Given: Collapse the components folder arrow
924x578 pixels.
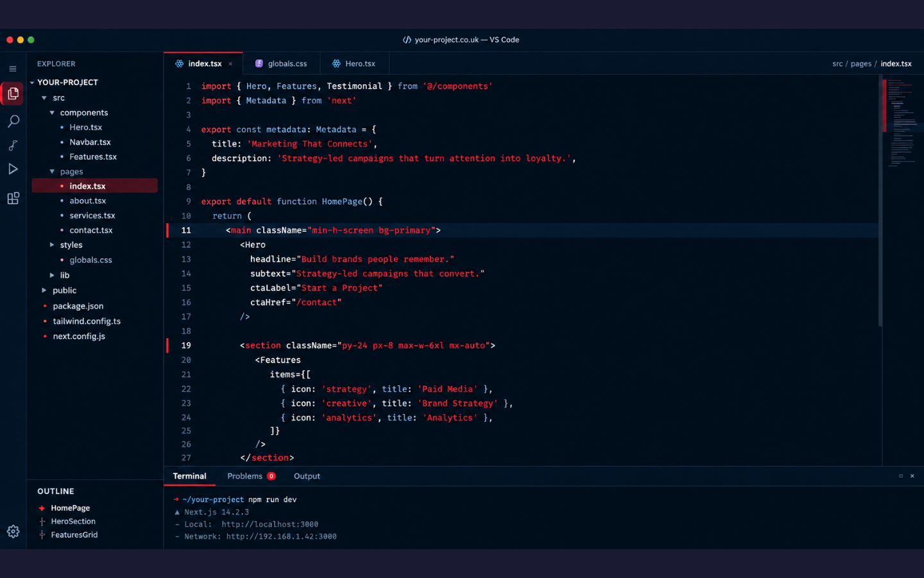Looking at the screenshot, I should point(52,113).
